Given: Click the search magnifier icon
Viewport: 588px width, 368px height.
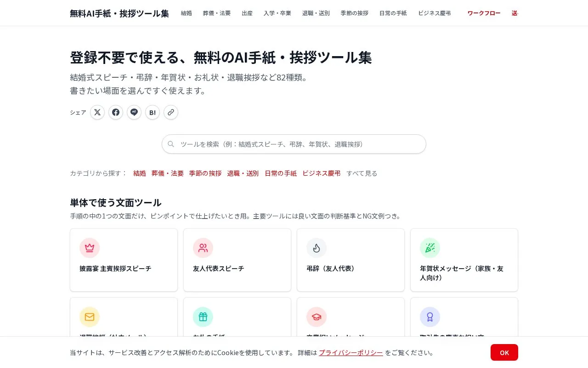Looking at the screenshot, I should (x=171, y=144).
